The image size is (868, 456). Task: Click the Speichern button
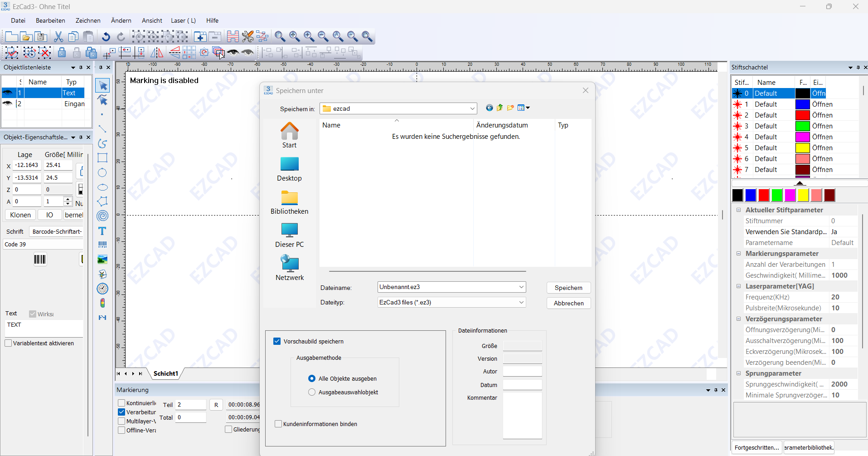(568, 288)
